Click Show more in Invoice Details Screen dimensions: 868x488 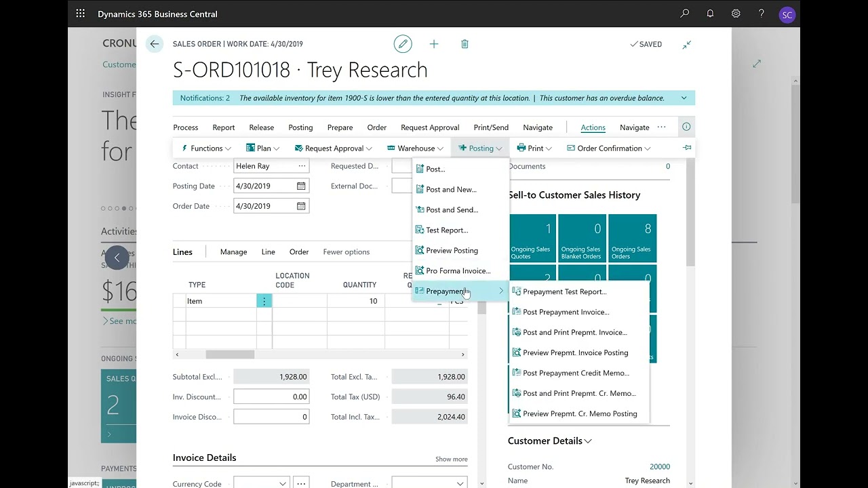[452, 459]
